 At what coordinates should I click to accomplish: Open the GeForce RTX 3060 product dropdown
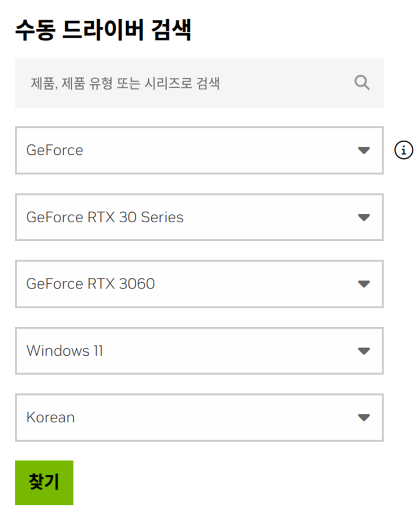pyautogui.click(x=199, y=284)
